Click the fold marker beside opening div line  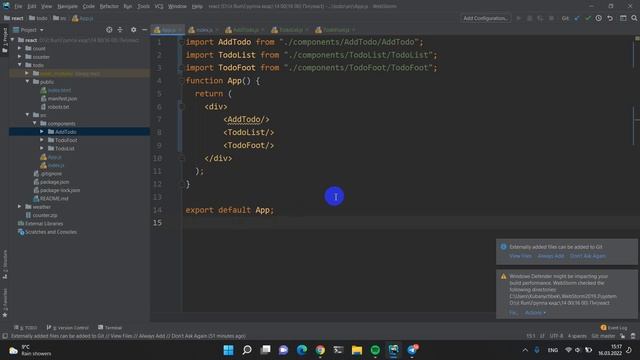click(182, 107)
